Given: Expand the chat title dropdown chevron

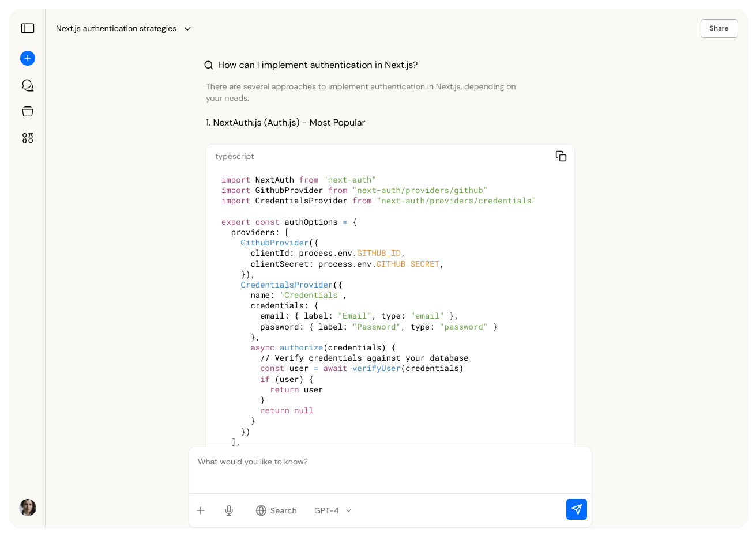Looking at the screenshot, I should [x=187, y=29].
